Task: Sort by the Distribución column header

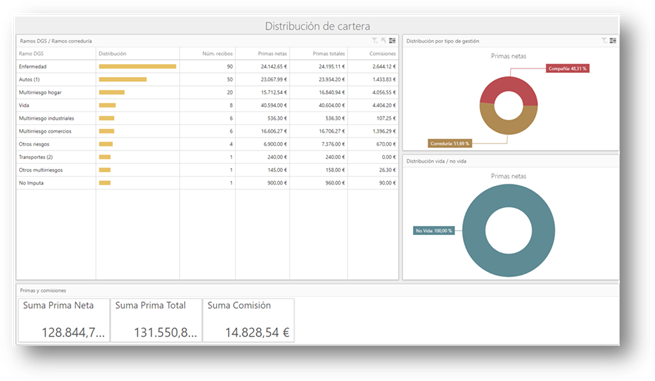Action: click(x=138, y=53)
